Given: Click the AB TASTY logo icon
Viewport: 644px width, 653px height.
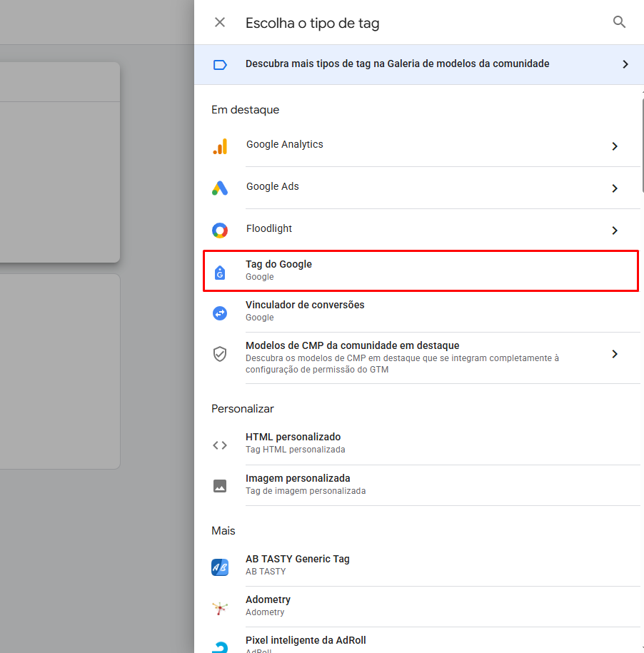Looking at the screenshot, I should 220,567.
